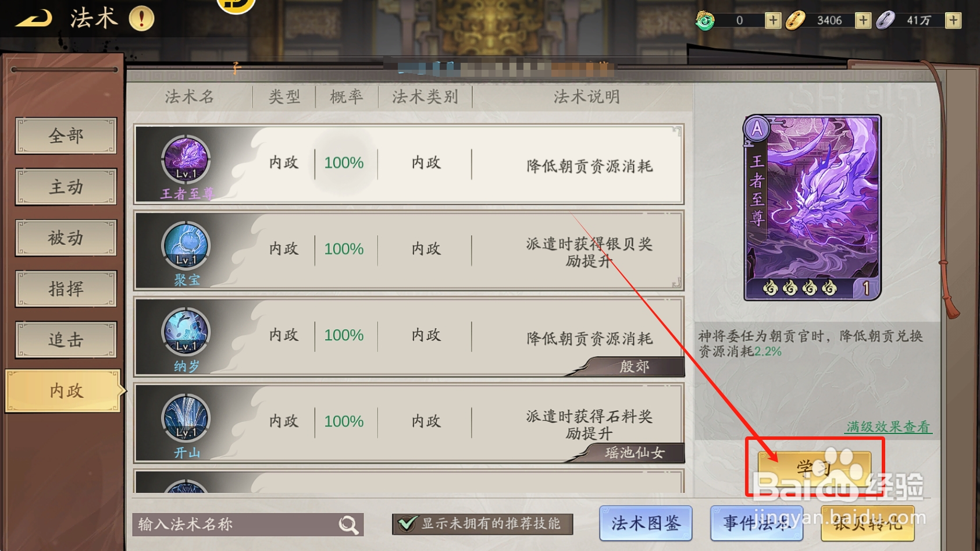
Task: Switch to the 被动 category tab
Action: (66, 237)
